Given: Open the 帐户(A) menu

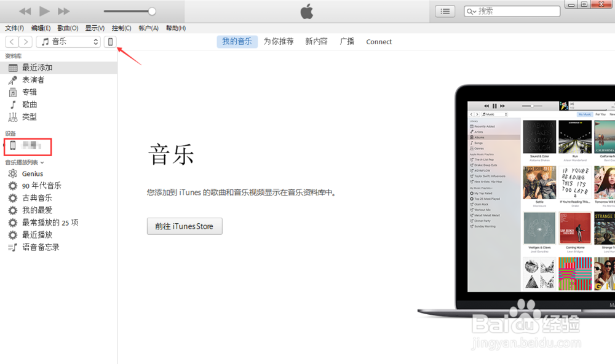Looking at the screenshot, I should (149, 28).
